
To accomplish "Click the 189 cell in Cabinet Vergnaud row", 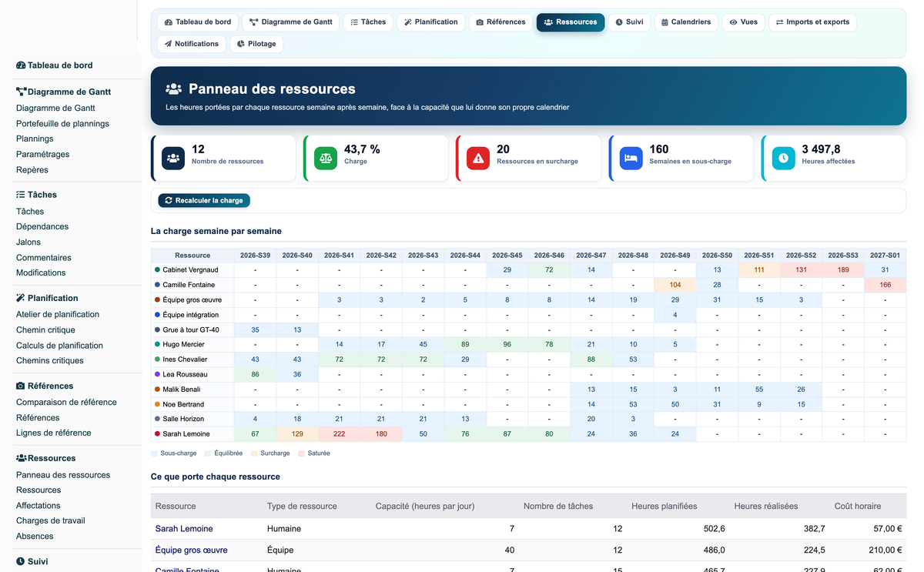I will click(843, 270).
